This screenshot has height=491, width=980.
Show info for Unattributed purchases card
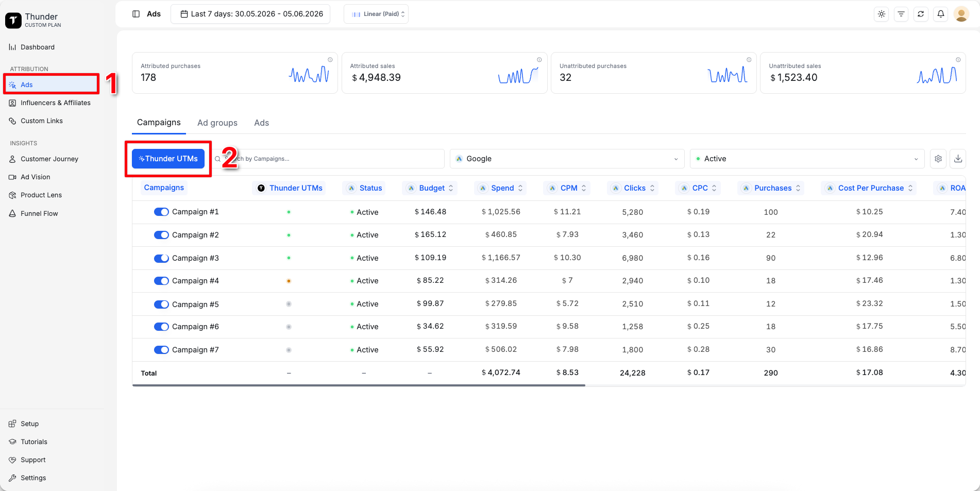point(749,60)
